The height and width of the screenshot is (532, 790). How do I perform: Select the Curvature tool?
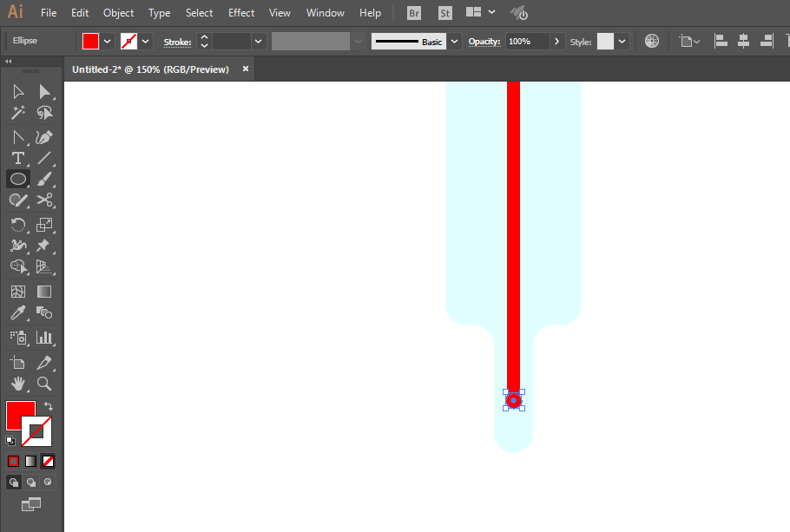tap(44, 137)
